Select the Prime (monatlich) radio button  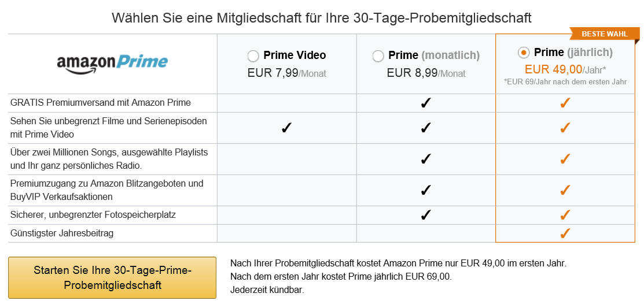[378, 56]
